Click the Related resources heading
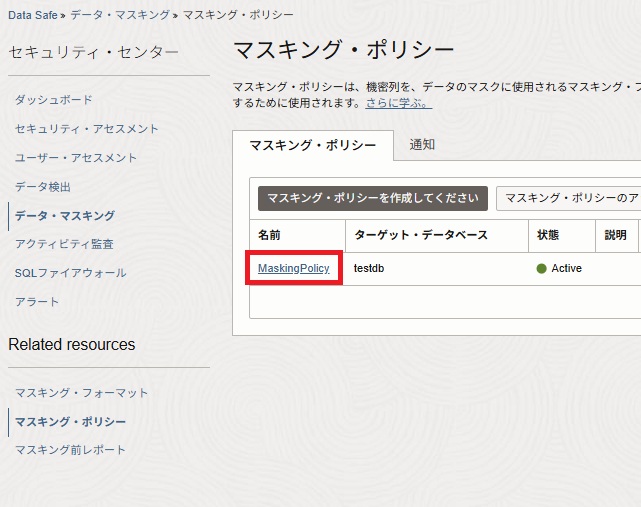The width and height of the screenshot is (641, 507). pyautogui.click(x=72, y=344)
